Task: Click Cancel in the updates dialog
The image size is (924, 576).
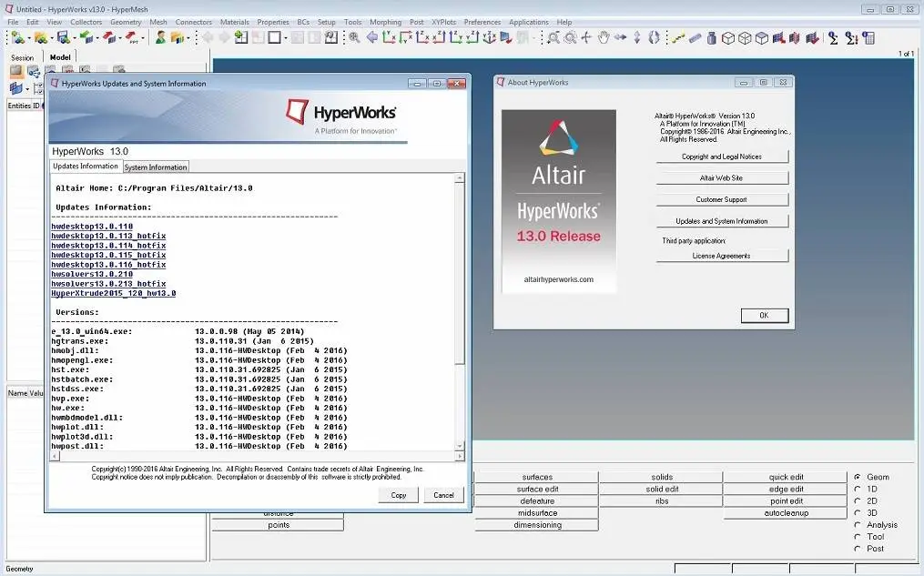Action: coord(443,495)
